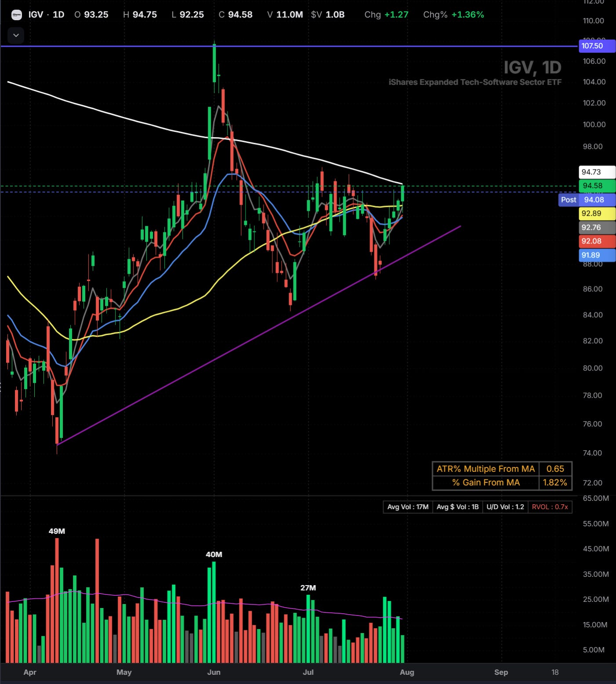The image size is (616, 684).
Task: Select the purple 107.50 price level label
Action: pos(597,46)
